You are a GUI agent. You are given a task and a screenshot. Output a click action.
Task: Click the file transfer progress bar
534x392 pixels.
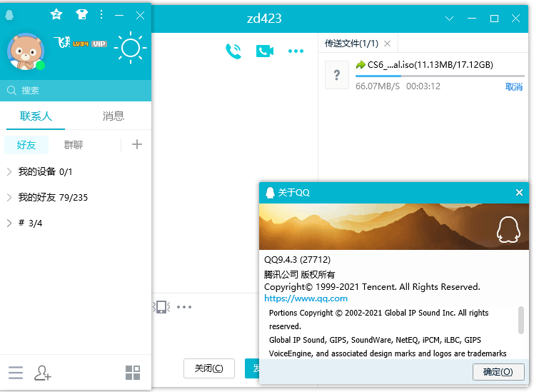(x=440, y=76)
